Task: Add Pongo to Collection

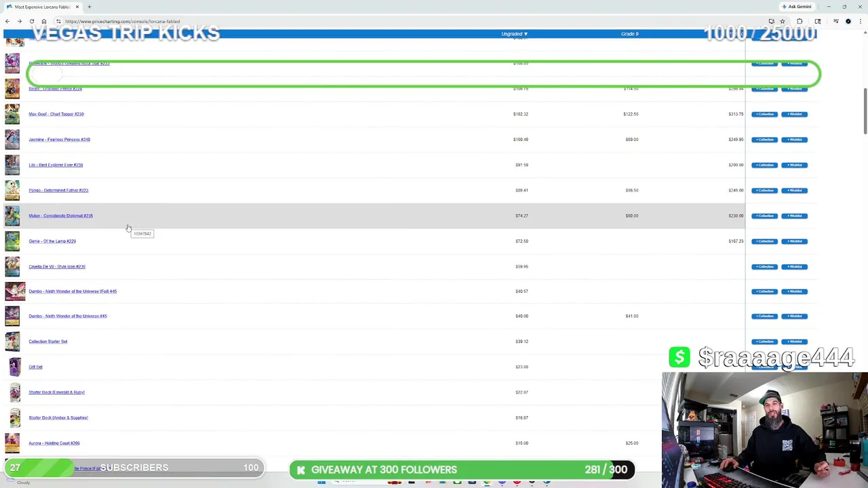Action: tap(764, 190)
